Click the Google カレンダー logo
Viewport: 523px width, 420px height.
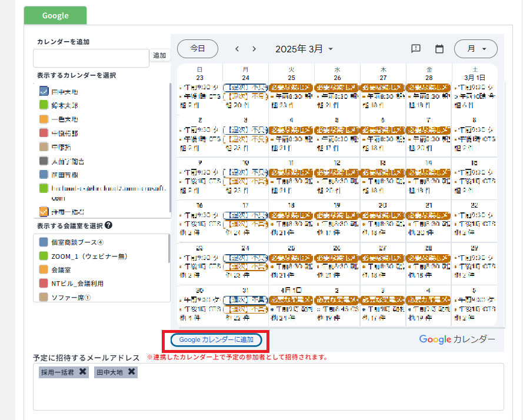[x=457, y=339]
